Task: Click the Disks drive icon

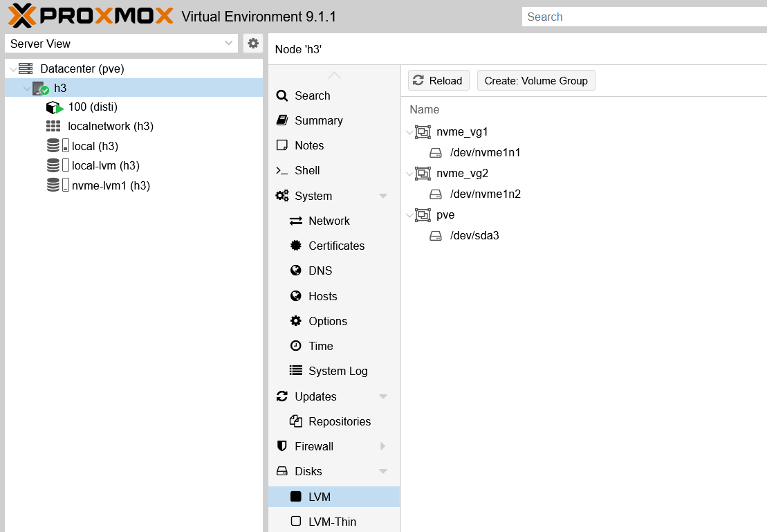Action: [x=282, y=471]
